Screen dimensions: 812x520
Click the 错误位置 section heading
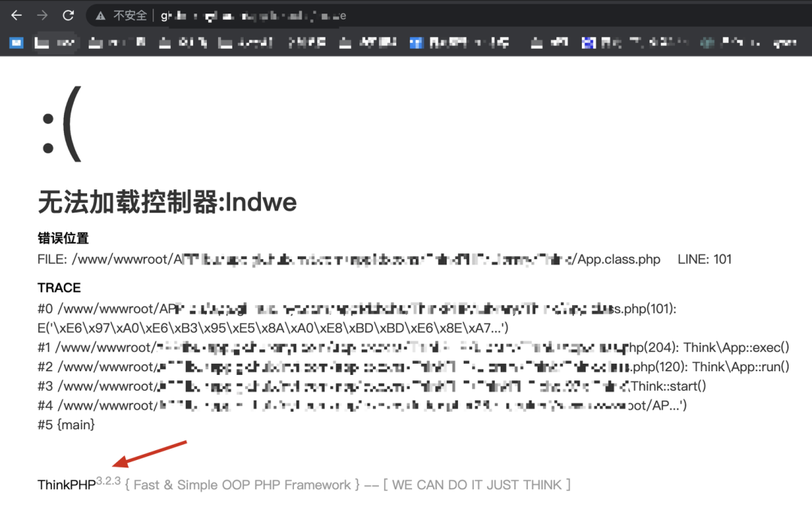click(63, 238)
